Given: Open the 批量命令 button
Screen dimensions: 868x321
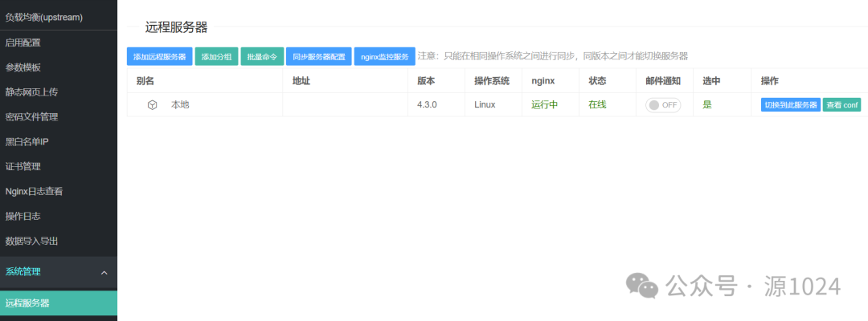Looking at the screenshot, I should (262, 56).
